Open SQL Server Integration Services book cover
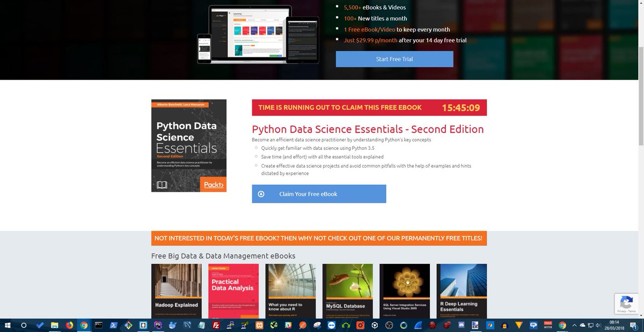 coord(405,291)
